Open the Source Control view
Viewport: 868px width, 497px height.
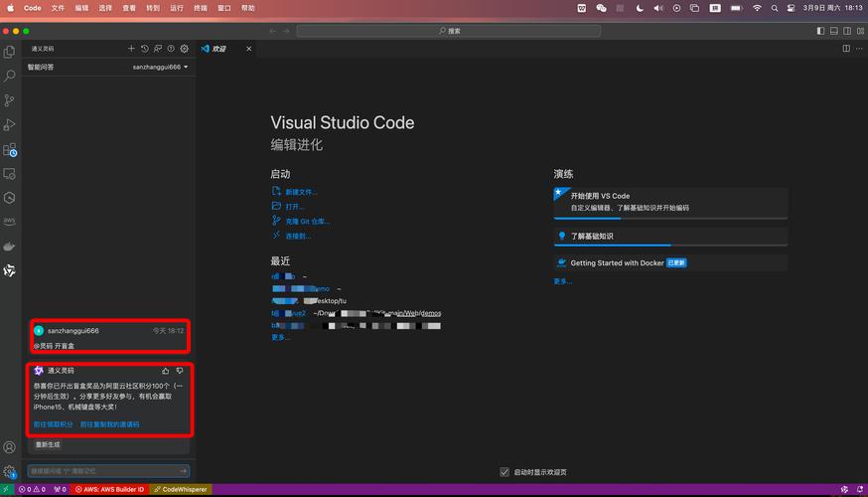[x=9, y=100]
